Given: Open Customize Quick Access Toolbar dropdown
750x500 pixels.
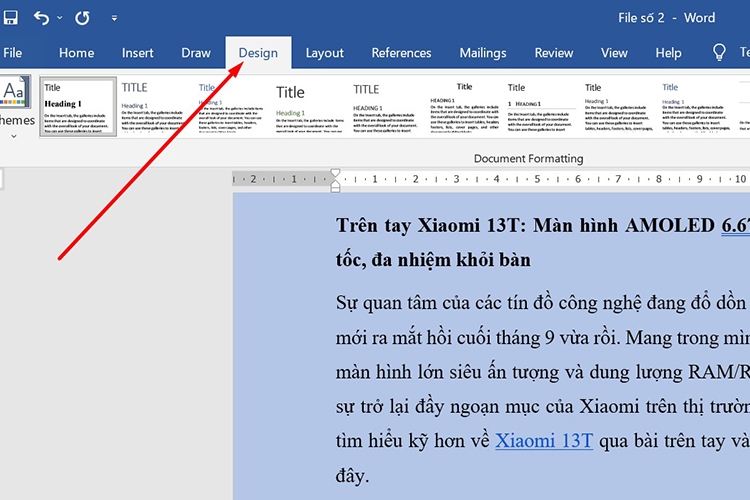Looking at the screenshot, I should click(x=114, y=18).
